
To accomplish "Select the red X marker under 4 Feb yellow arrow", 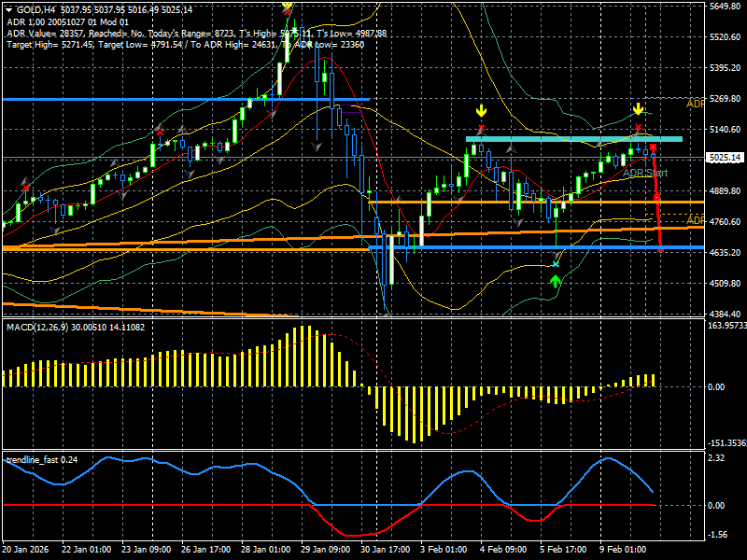I will point(481,128).
